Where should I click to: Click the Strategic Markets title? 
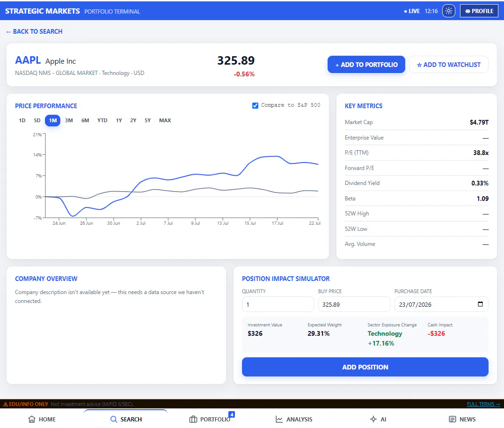(x=43, y=11)
